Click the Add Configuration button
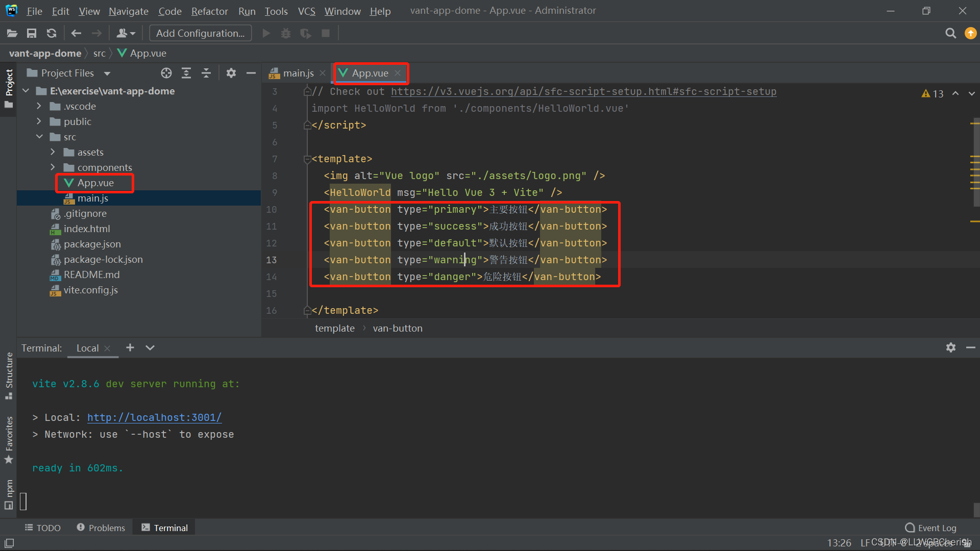 (200, 33)
